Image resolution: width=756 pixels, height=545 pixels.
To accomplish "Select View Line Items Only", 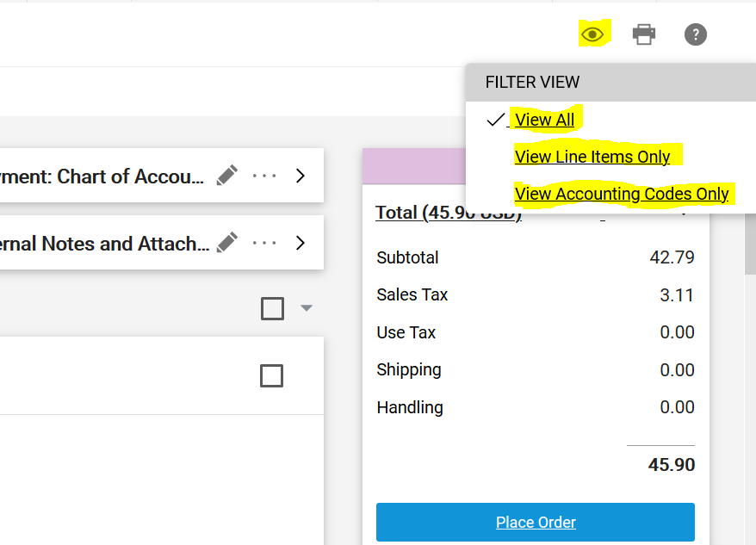I will pos(592,157).
